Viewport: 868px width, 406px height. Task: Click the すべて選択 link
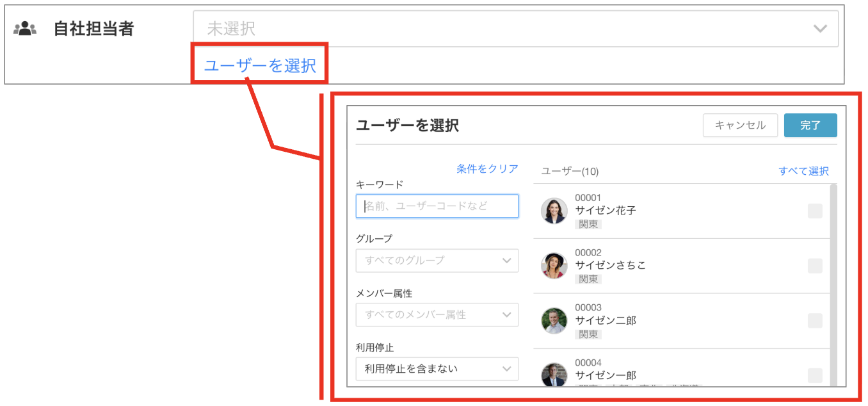(803, 171)
